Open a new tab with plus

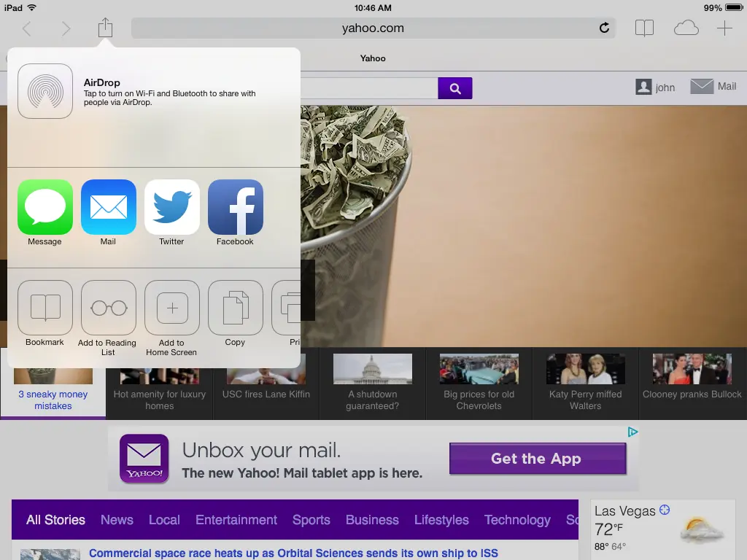coord(724,28)
